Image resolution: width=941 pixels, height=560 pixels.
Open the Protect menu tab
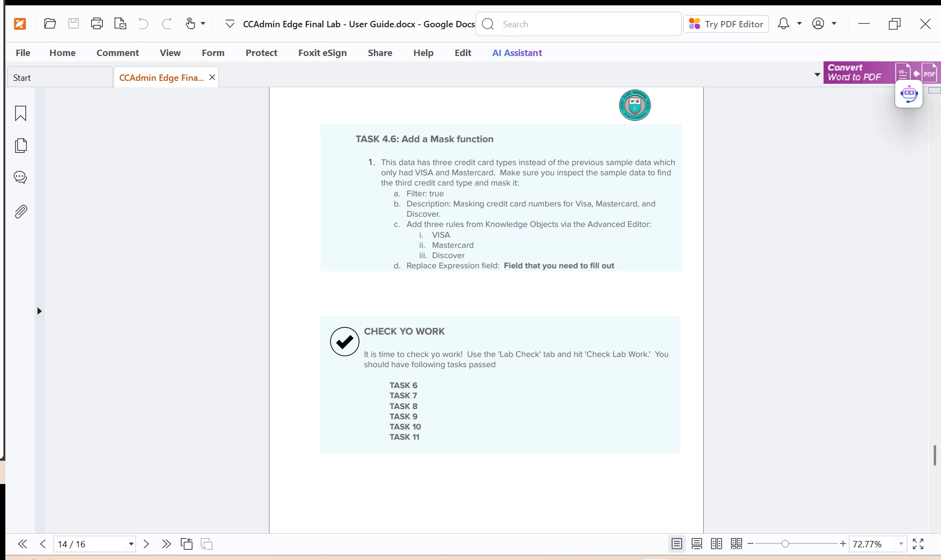pos(261,53)
